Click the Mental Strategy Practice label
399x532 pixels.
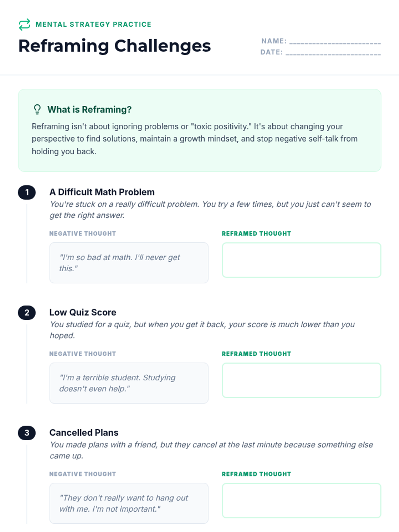coord(93,24)
